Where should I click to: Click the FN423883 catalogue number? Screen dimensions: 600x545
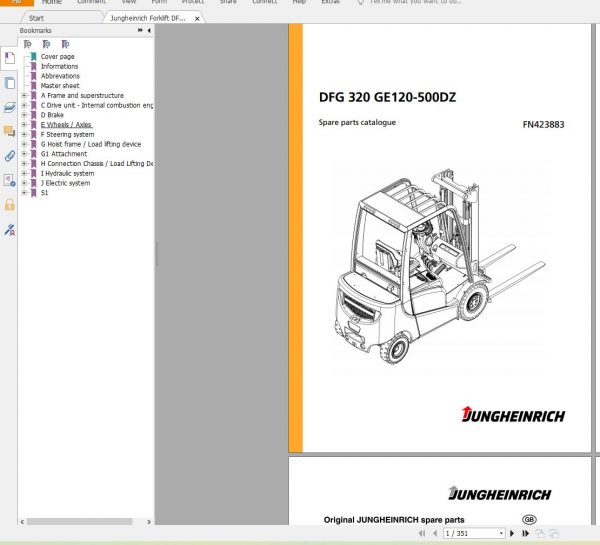coord(543,124)
